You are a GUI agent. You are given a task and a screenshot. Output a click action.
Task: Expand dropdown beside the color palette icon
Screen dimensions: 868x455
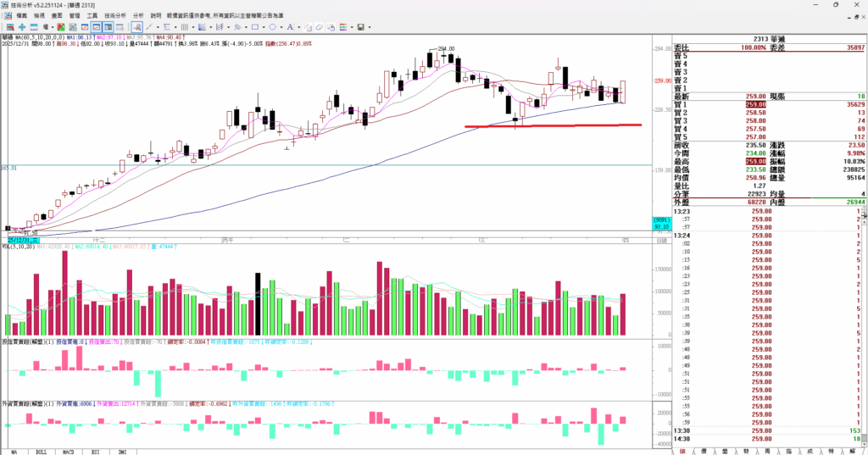pyautogui.click(x=352, y=26)
